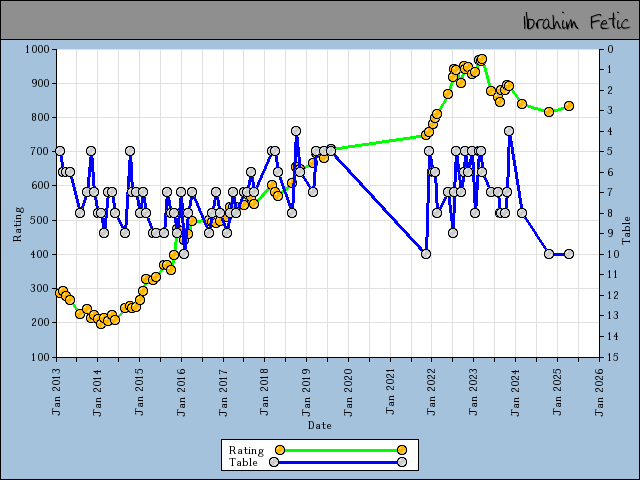This screenshot has width=640, height=480.
Task: Click the Date axis label
Action: click(x=320, y=425)
